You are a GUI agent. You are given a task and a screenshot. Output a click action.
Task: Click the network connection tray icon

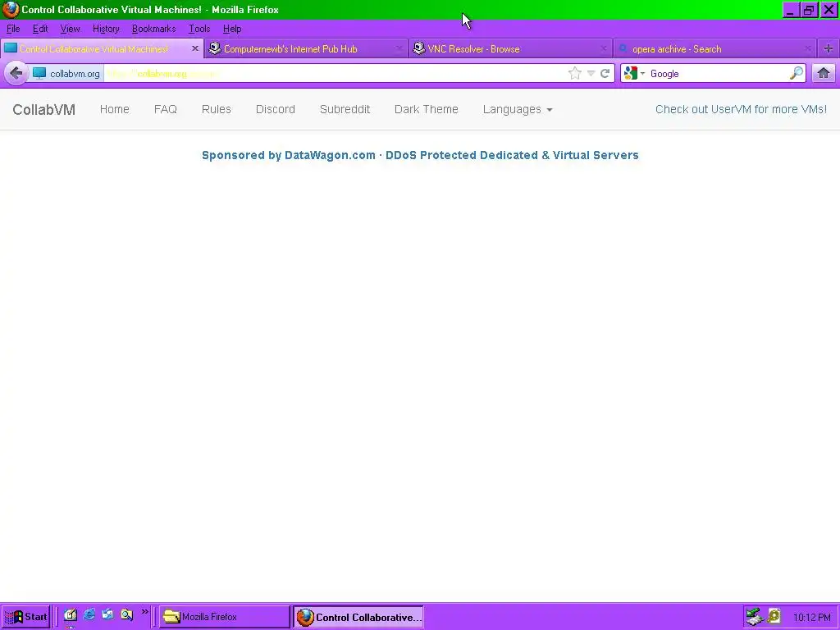[x=755, y=617]
